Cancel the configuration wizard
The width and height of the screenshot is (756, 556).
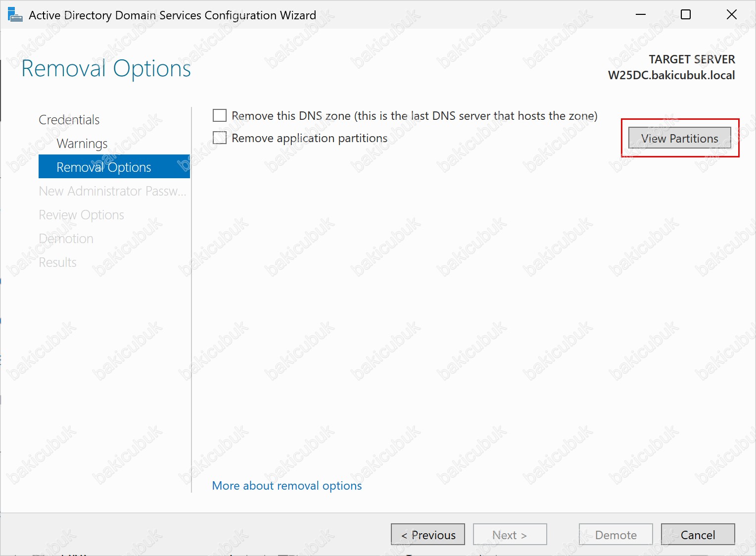(x=698, y=535)
